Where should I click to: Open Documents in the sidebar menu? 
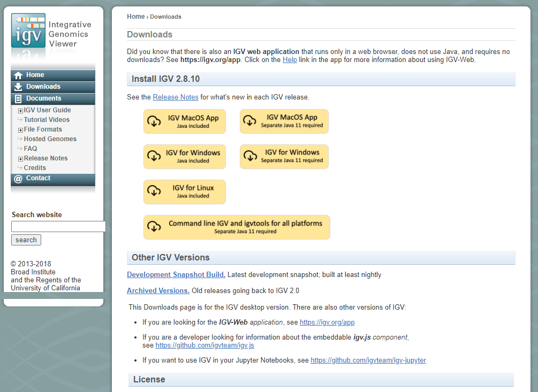click(53, 98)
